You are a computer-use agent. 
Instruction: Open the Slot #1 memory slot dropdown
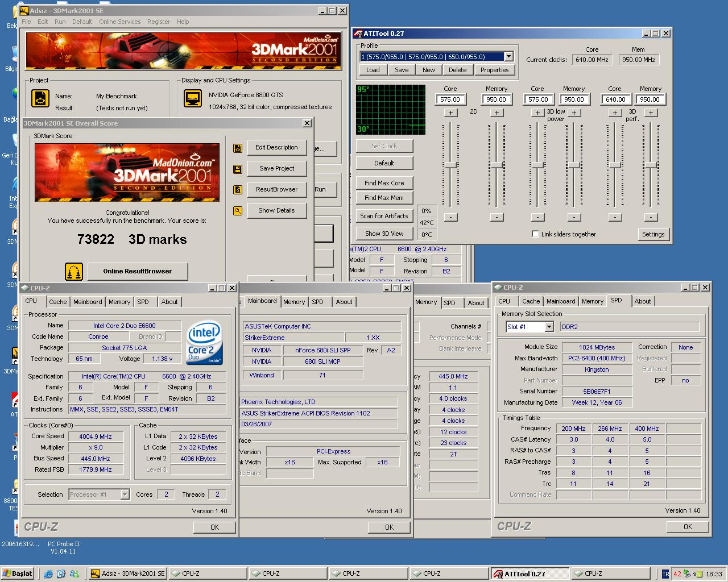[x=549, y=327]
